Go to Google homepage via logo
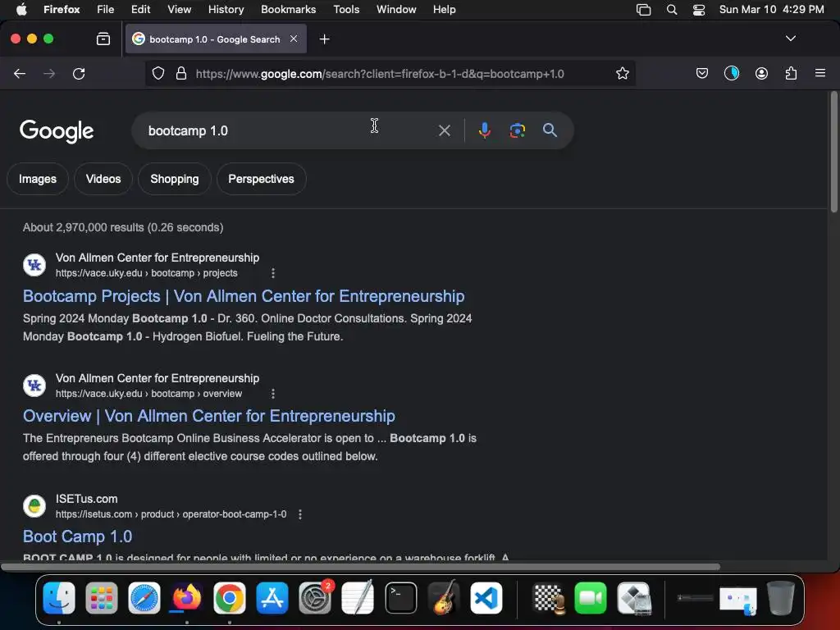The width and height of the screenshot is (840, 630). (57, 131)
